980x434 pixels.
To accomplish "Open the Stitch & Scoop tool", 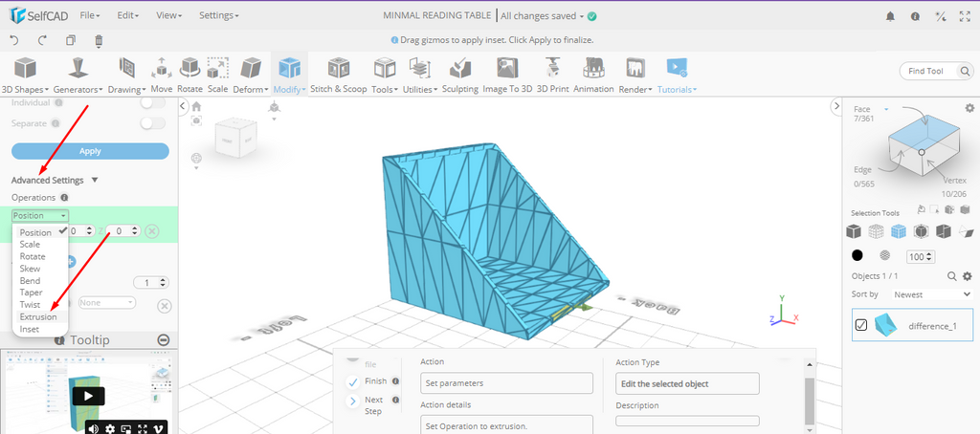I will click(338, 75).
